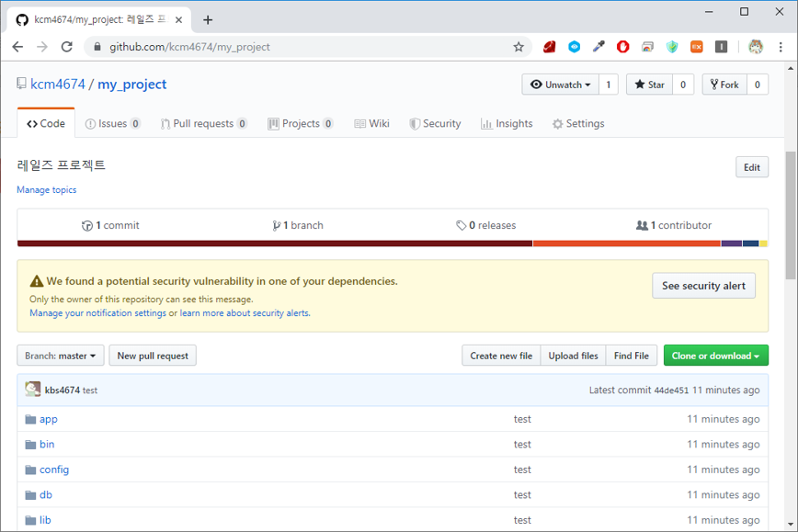Click the orange language bar segment
This screenshot has width=798, height=532.
coord(627,243)
